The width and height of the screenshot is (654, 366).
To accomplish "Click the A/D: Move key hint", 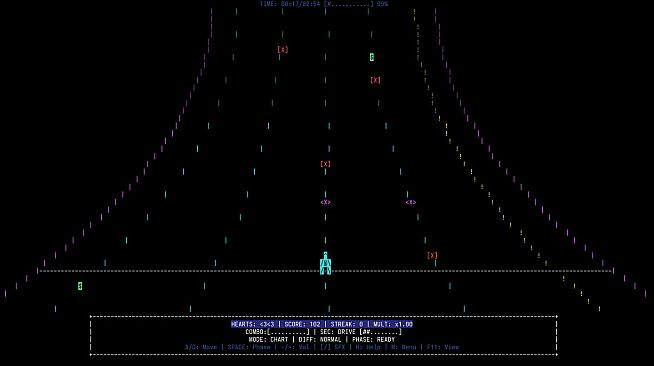I will pyautogui.click(x=201, y=347).
